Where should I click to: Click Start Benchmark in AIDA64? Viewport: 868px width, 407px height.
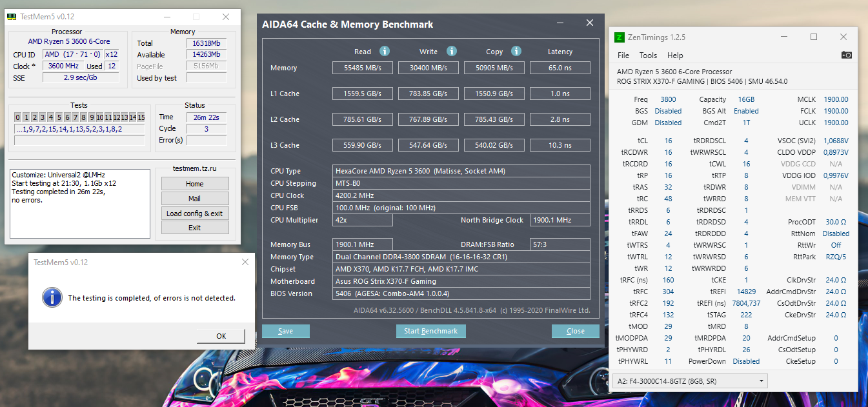pyautogui.click(x=430, y=331)
